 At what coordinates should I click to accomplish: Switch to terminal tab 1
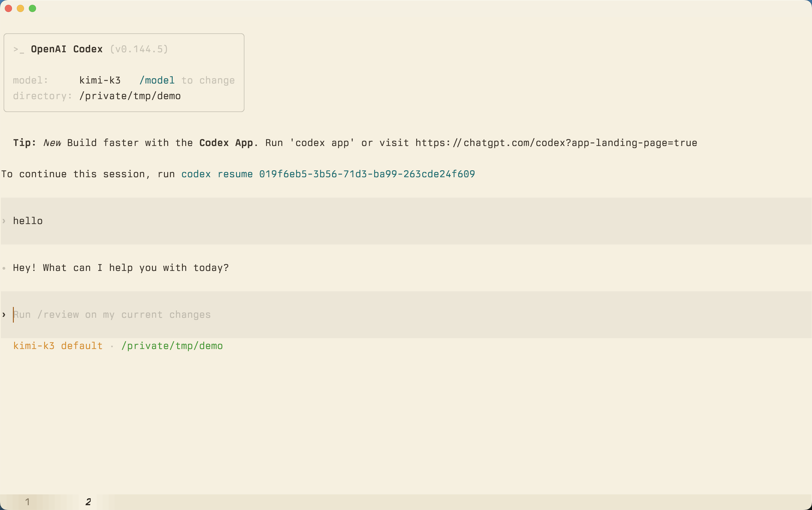coord(28,502)
